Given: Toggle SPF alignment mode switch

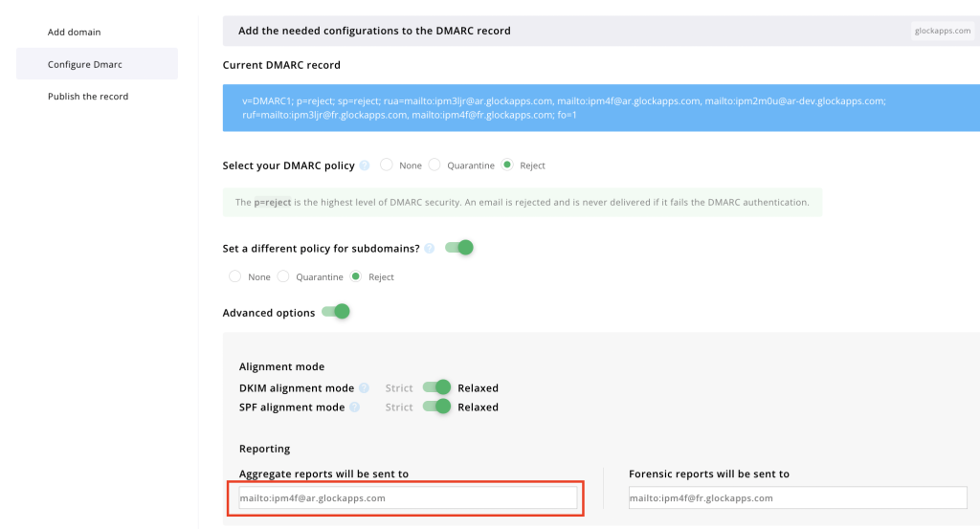Looking at the screenshot, I should pyautogui.click(x=437, y=407).
